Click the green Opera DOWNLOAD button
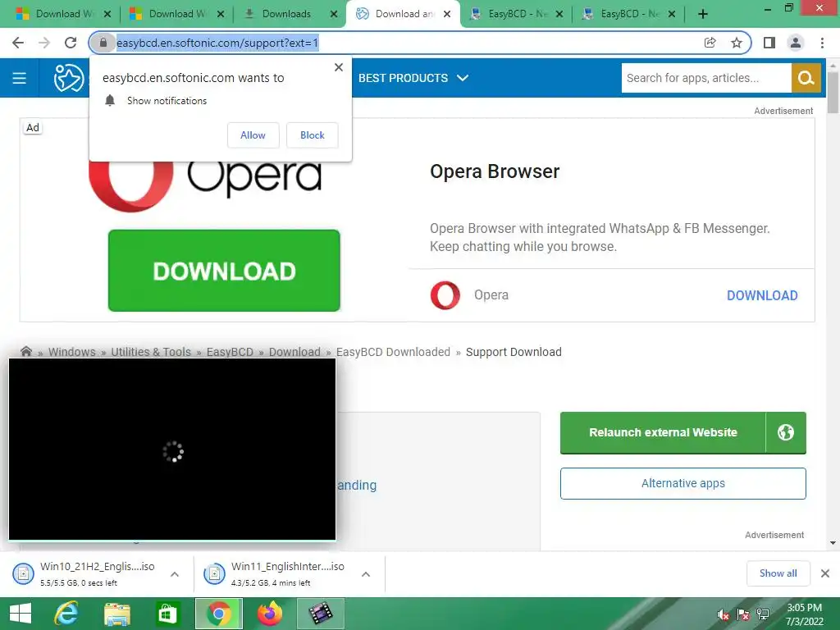 tap(224, 271)
